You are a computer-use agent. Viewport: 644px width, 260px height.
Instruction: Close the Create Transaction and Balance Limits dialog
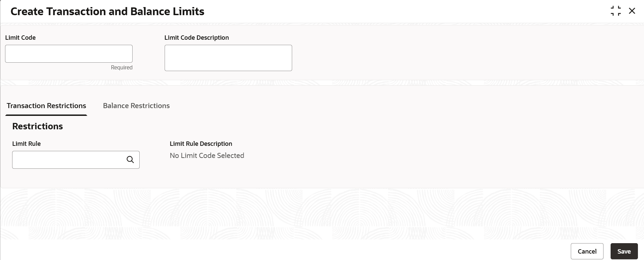[632, 11]
